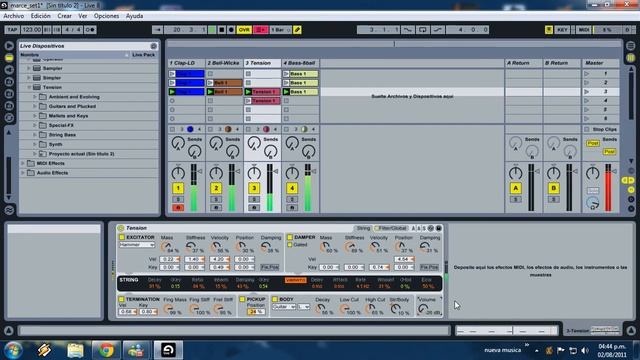This screenshot has width=640, height=360.
Task: Launch the first Bass 1 clip in track 4
Action: tap(286, 74)
